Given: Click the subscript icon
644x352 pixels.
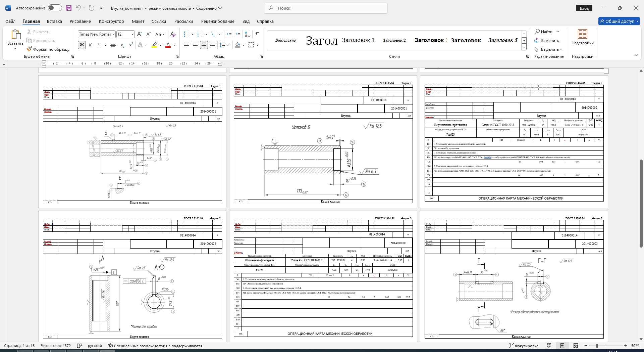Looking at the screenshot, I should click(122, 45).
